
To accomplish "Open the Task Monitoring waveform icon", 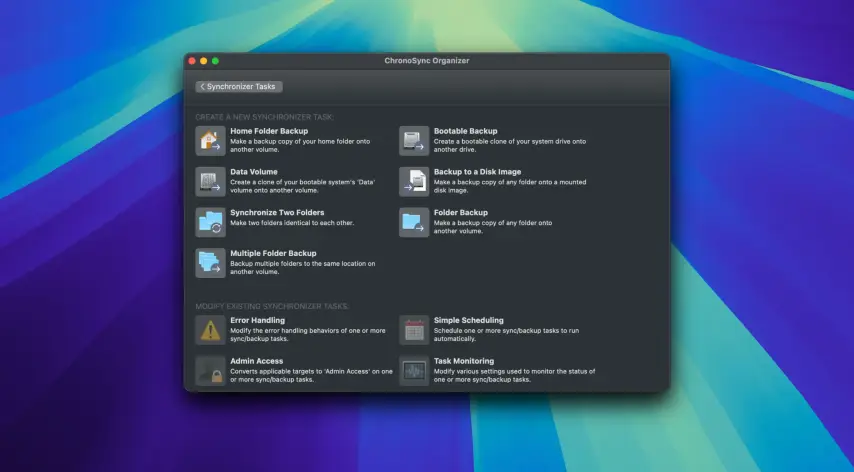I will (414, 371).
